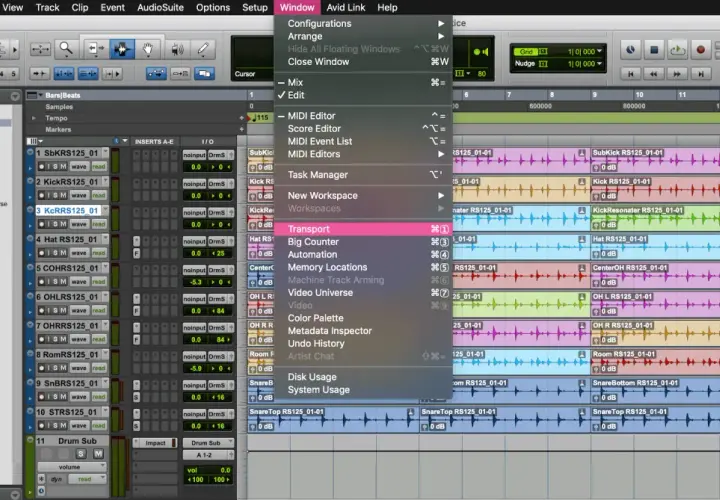Select track name 8 RomRS125_01
Viewport: 720px width, 500px height.
coord(68,354)
